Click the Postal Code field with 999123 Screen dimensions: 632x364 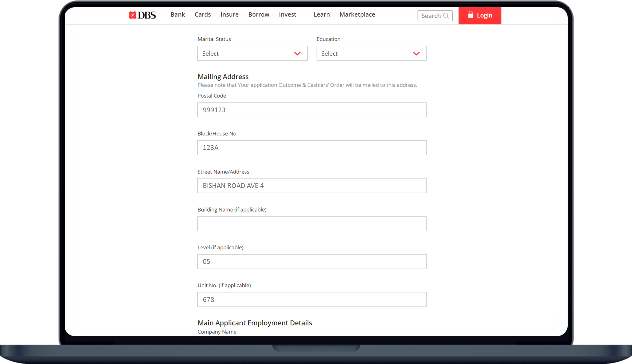tap(312, 110)
